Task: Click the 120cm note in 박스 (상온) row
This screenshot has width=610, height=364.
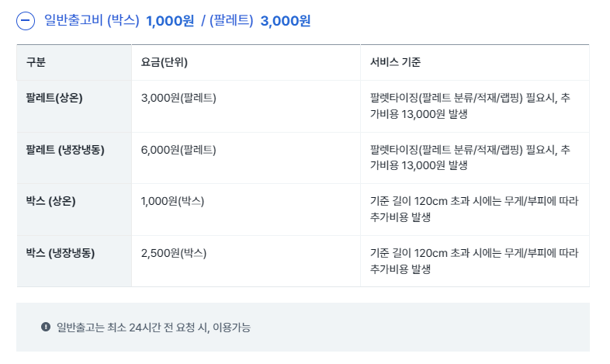Action: (474, 210)
